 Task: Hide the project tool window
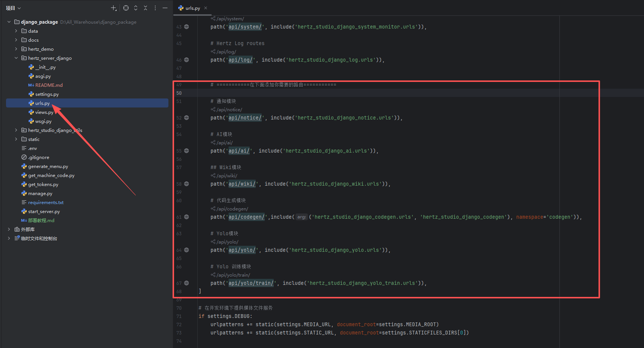tap(165, 8)
